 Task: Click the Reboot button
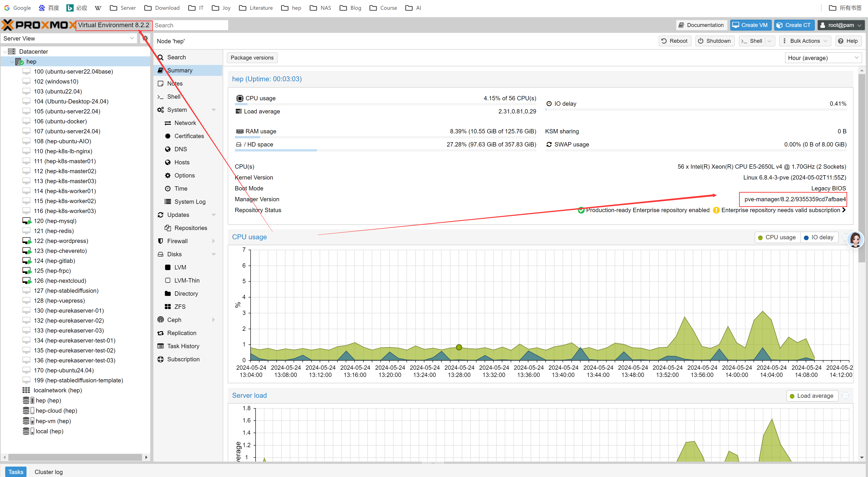(675, 41)
